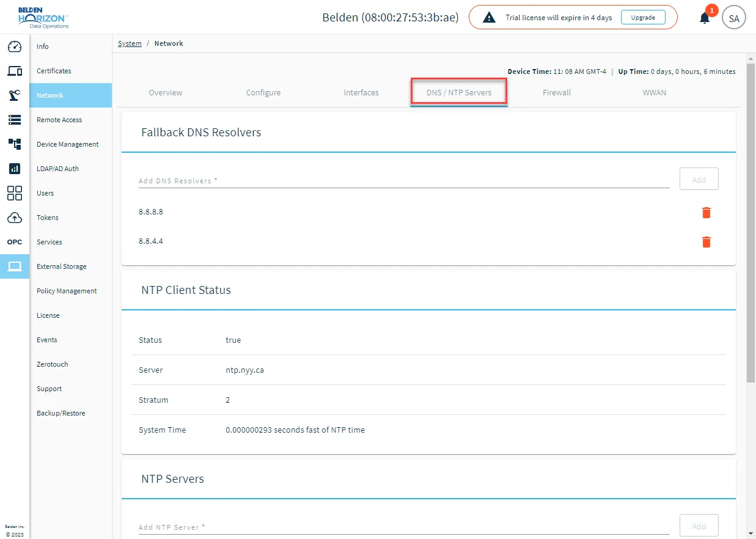
Task: Open the SA user avatar
Action: [734, 18]
